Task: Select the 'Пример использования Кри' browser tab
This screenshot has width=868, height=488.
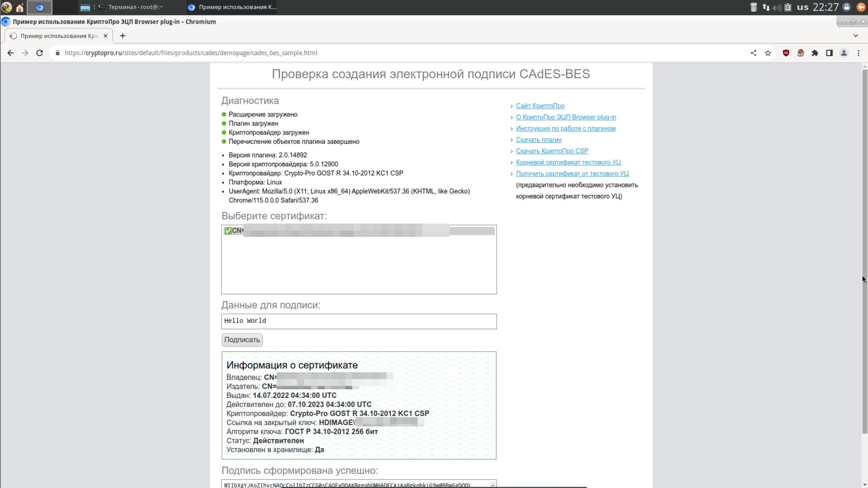Action: (59, 36)
